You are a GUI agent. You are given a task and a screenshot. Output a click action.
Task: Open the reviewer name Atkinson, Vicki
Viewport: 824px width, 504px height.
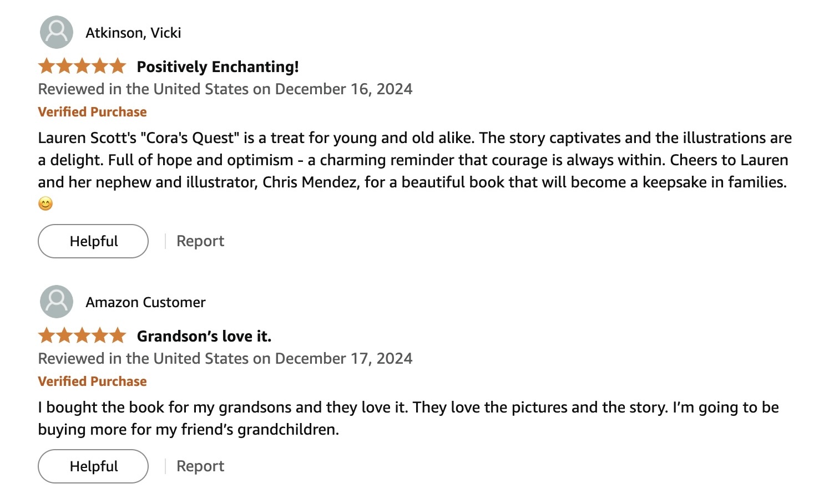pyautogui.click(x=133, y=33)
